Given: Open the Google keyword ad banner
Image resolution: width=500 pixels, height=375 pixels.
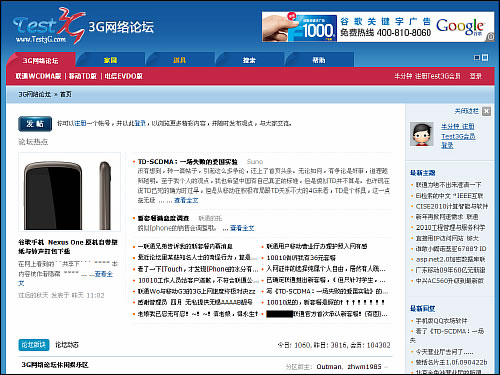Looking at the screenshot, I should pos(378,27).
